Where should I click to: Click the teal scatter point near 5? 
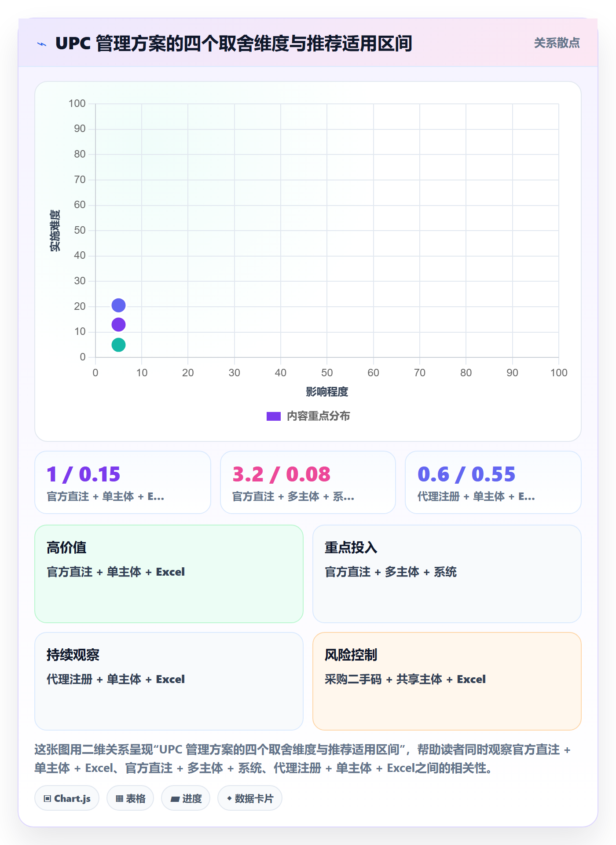coord(118,345)
